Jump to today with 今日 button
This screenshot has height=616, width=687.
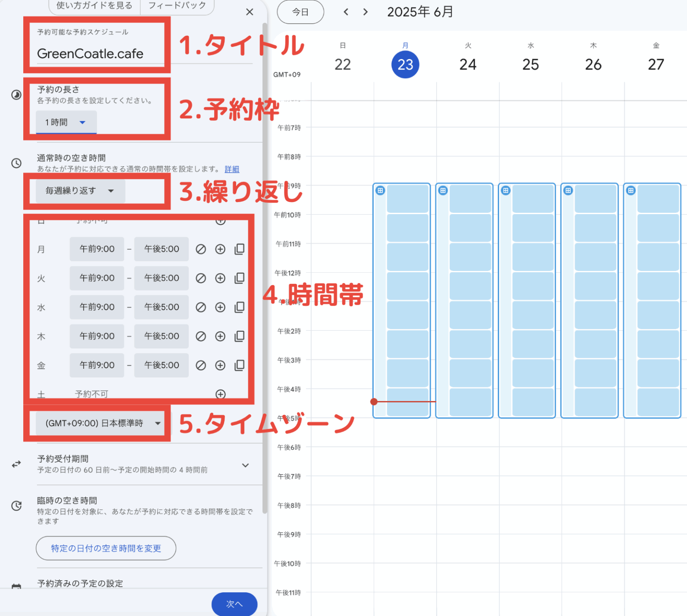pyautogui.click(x=300, y=12)
